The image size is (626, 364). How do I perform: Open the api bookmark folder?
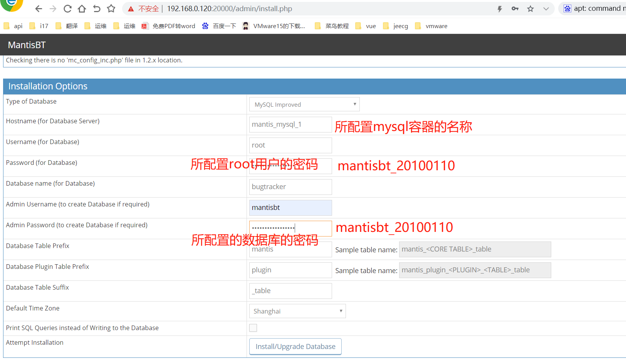coord(13,26)
